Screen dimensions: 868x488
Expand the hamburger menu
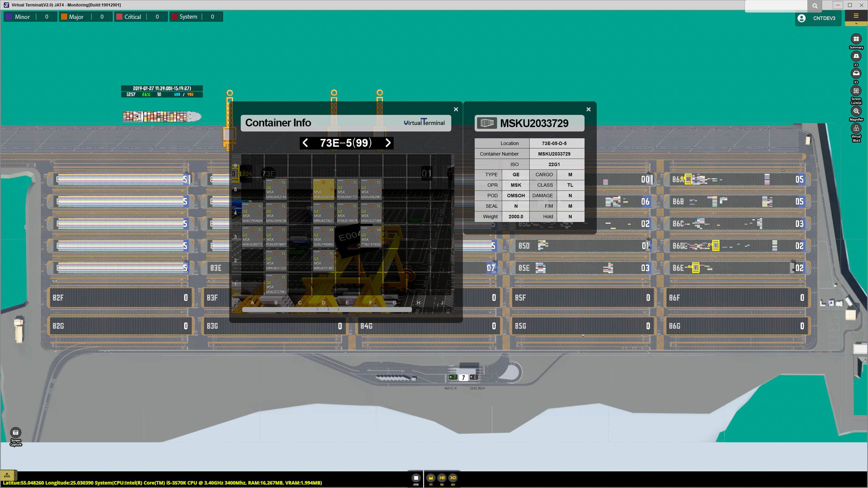pos(856,16)
